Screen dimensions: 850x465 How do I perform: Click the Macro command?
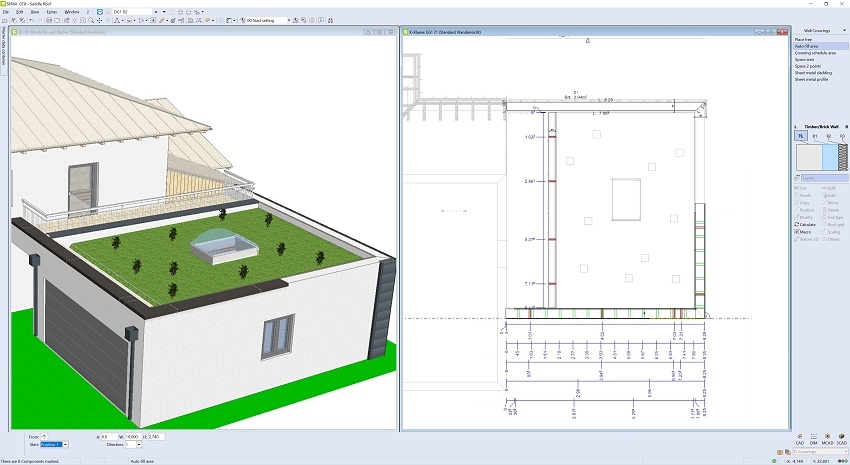coord(803,232)
